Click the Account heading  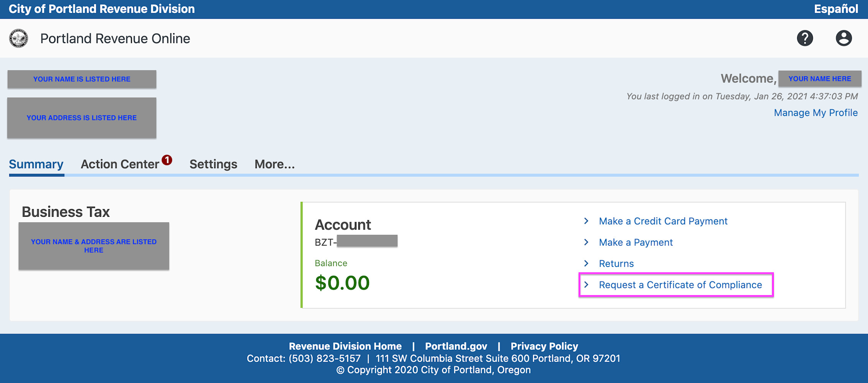click(343, 224)
